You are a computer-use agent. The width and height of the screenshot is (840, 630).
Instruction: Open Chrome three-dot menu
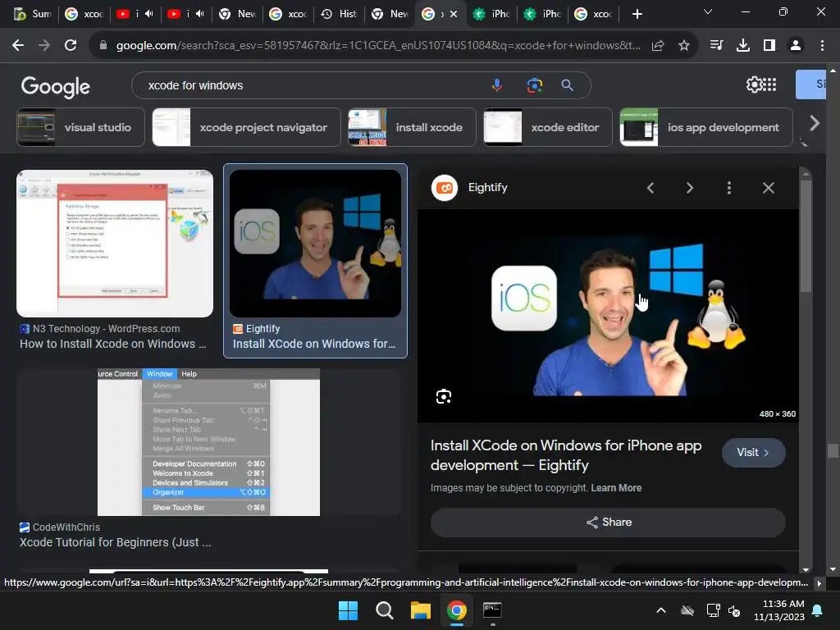[x=822, y=46]
